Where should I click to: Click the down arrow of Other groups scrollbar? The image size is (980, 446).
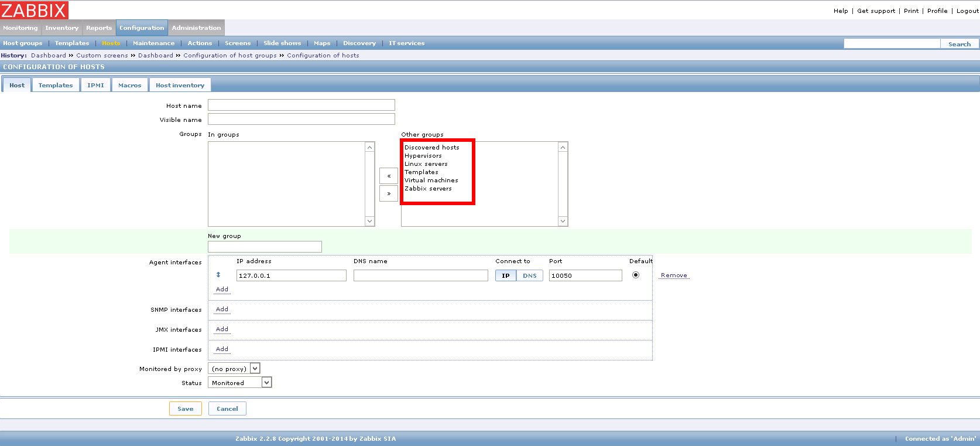click(563, 221)
